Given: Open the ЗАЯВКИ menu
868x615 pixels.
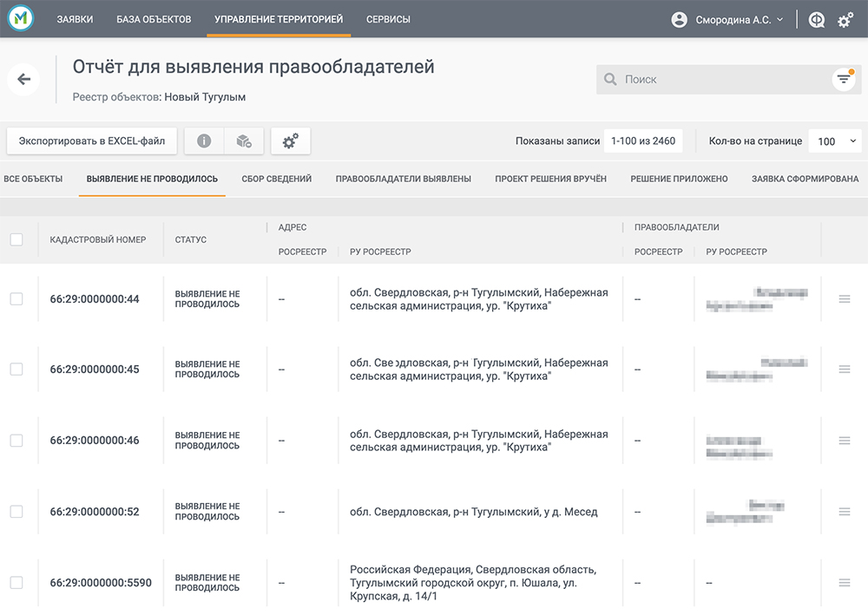Looking at the screenshot, I should (x=75, y=19).
